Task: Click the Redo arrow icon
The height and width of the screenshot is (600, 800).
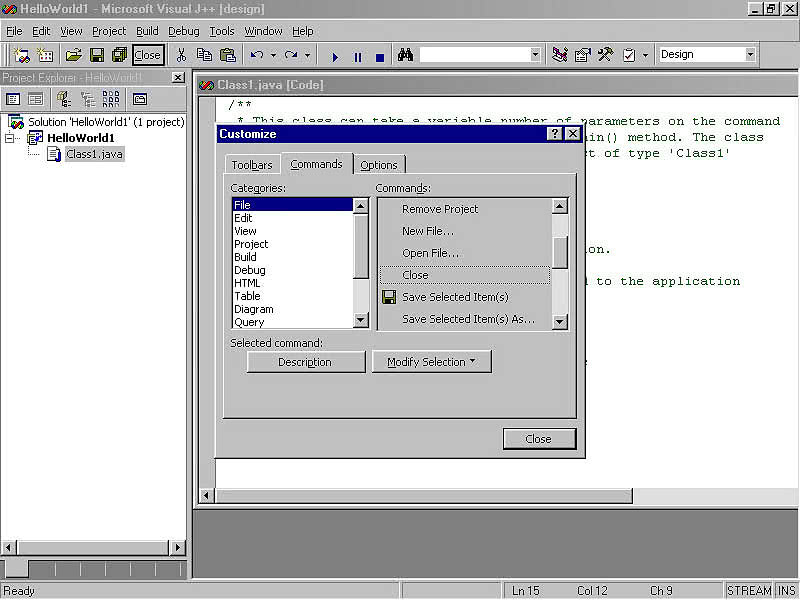Action: click(291, 55)
